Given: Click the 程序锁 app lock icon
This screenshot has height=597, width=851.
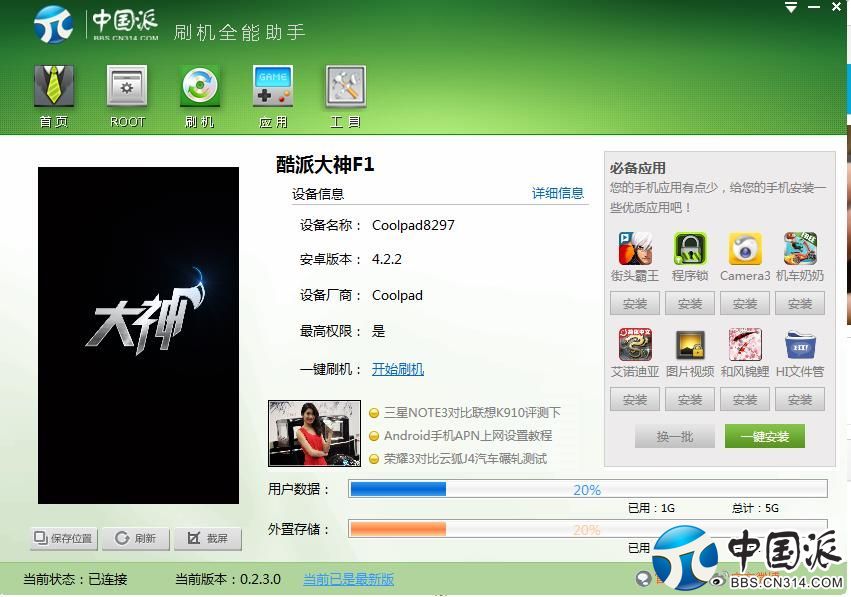Looking at the screenshot, I should point(690,249).
